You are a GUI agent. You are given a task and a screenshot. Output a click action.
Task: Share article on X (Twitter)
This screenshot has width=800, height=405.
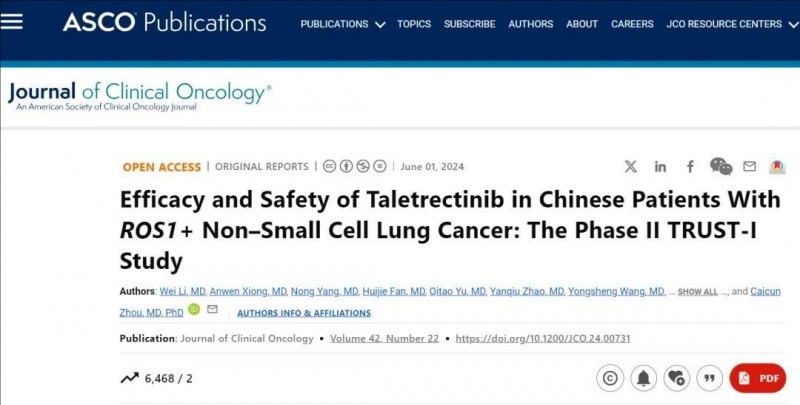coord(631,166)
